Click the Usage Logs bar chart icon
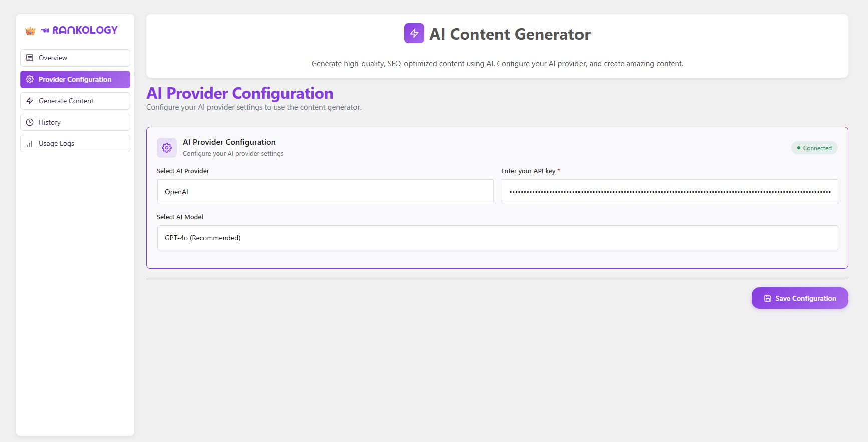This screenshot has height=442, width=868. click(30, 144)
